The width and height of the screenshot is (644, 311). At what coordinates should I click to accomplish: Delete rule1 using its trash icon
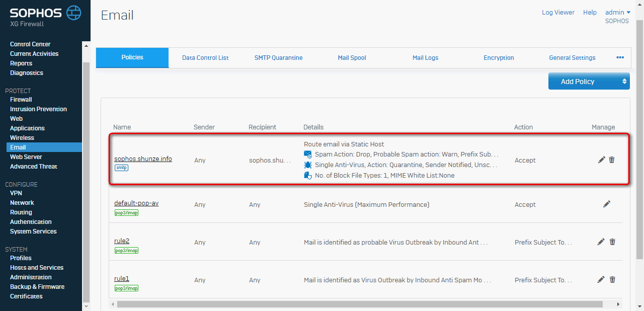tap(612, 279)
